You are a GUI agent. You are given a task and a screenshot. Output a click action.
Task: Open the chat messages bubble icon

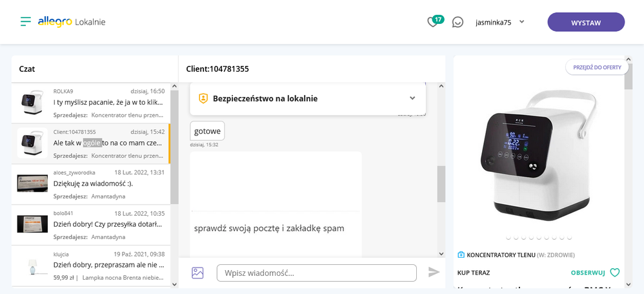(458, 22)
